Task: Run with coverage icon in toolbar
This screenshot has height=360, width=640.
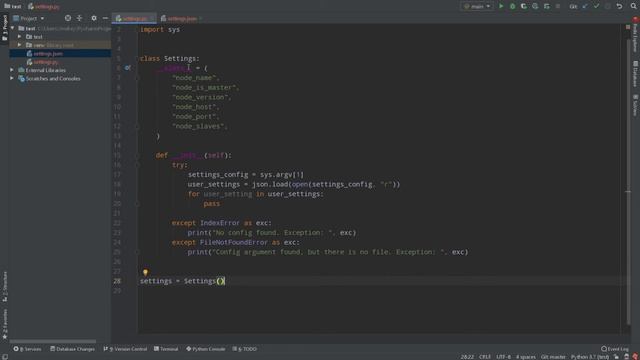Action: 524,6
